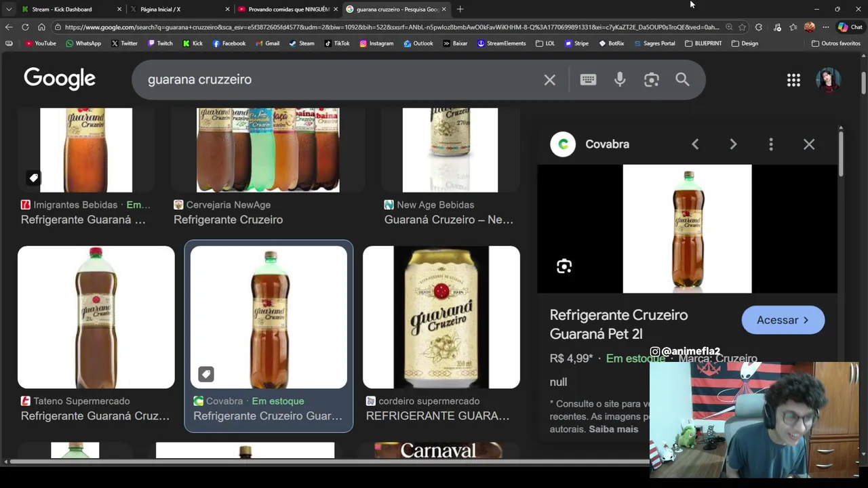This screenshot has height=488, width=868.
Task: Clear the search box with the X icon
Action: coord(549,80)
